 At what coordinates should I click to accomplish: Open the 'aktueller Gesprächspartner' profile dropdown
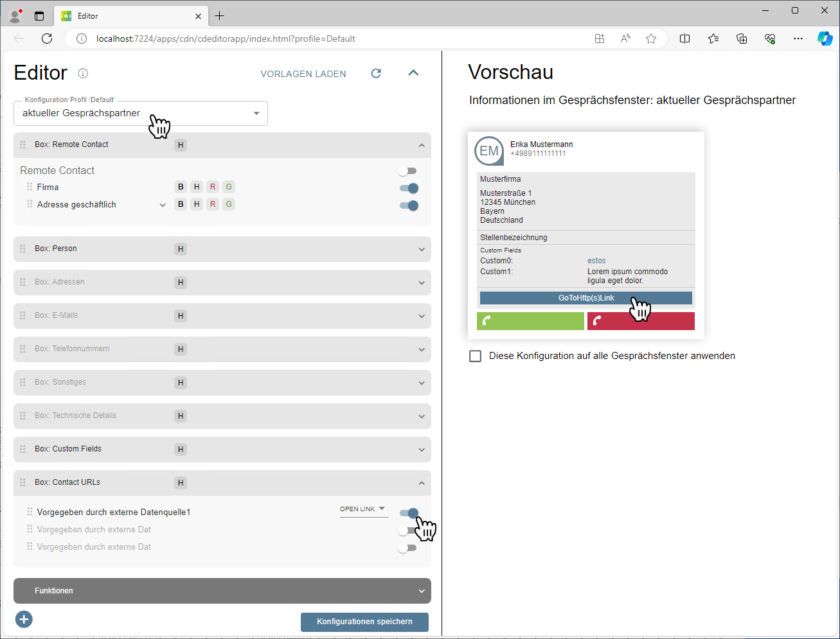(x=141, y=114)
